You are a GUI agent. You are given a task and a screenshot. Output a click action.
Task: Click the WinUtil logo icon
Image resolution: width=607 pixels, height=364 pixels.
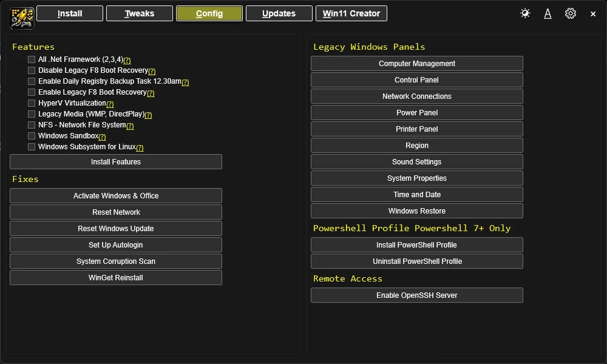click(x=22, y=18)
